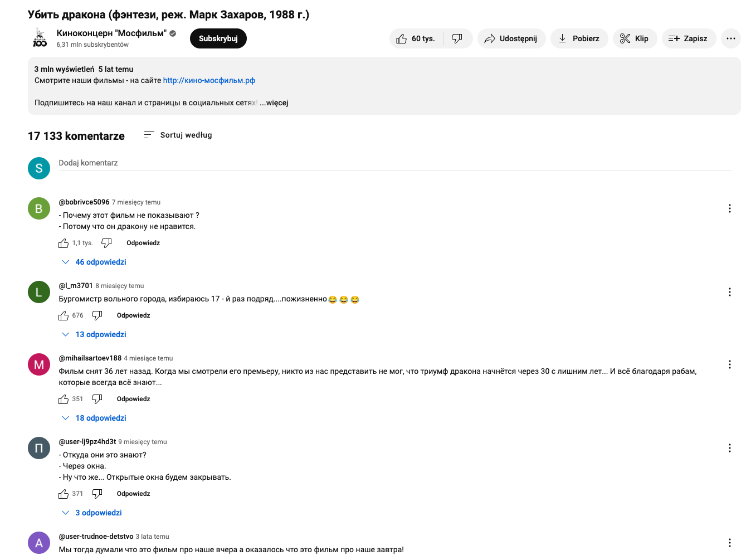Expand 18 odpowiedzi replies
This screenshot has height=560, width=741.
[x=94, y=418]
